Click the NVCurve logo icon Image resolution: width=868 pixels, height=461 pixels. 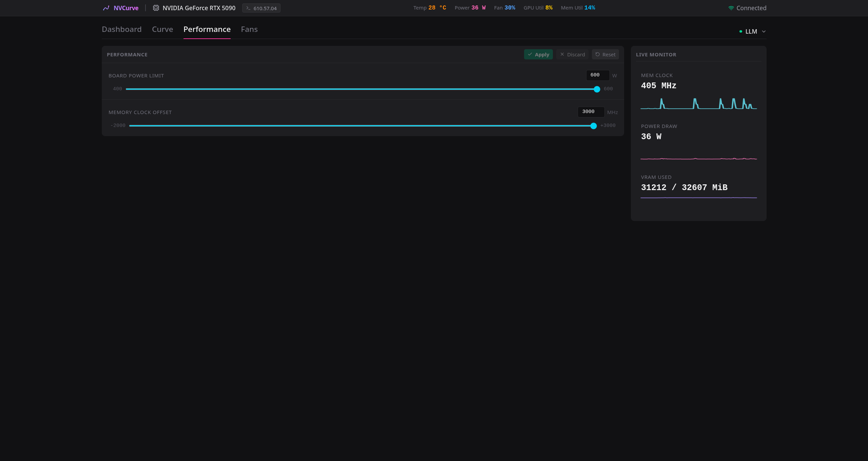pos(106,8)
